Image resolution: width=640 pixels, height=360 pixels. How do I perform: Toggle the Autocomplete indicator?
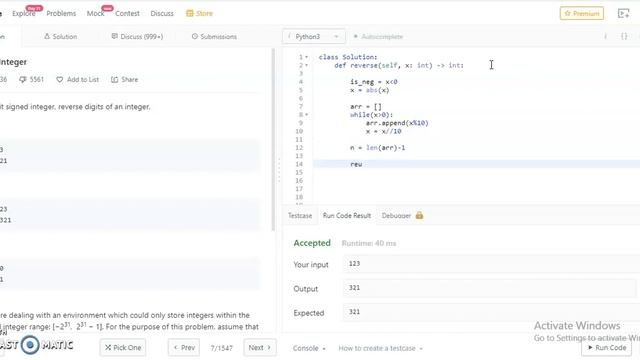(x=378, y=36)
